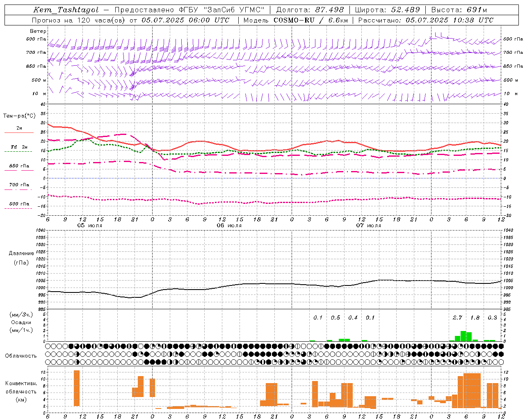This screenshot has height=420, width=525.
Task: Click the latitude value 'Широта: 52.489'
Action: (x=387, y=10)
